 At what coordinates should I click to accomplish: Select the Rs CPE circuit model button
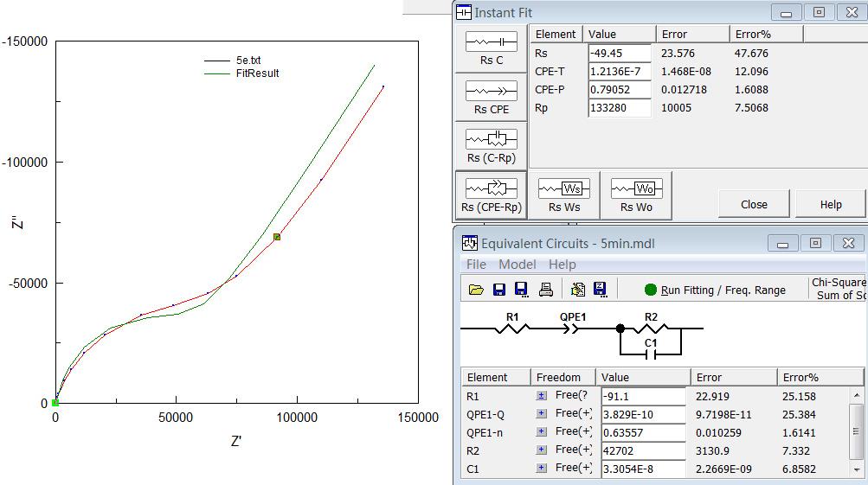[x=491, y=98]
